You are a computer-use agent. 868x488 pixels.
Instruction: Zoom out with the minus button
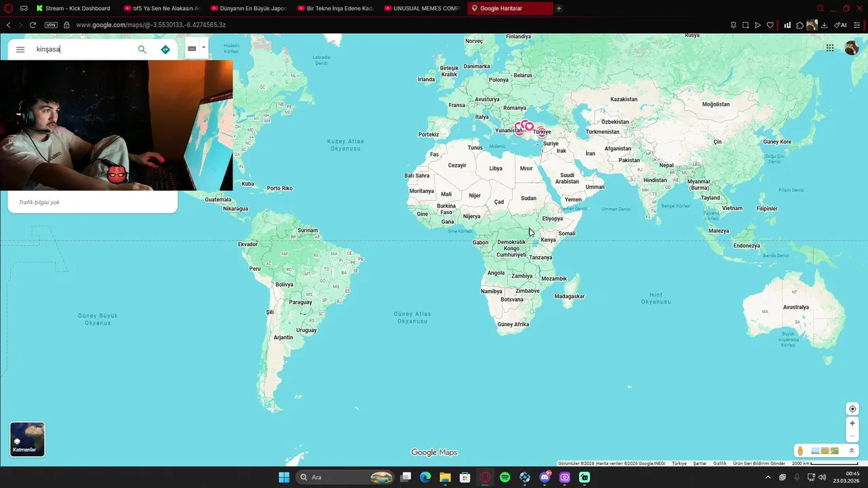coord(852,436)
